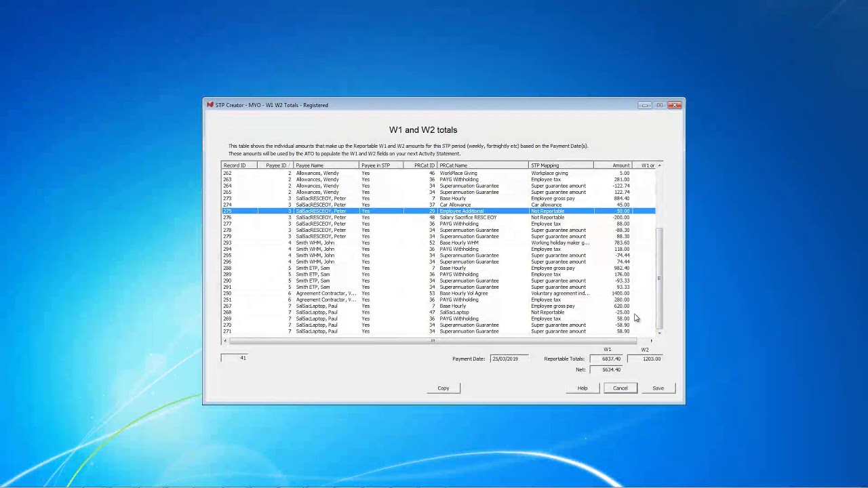Select record 262 WorkPlace Giving row
868x488 pixels.
pos(439,173)
